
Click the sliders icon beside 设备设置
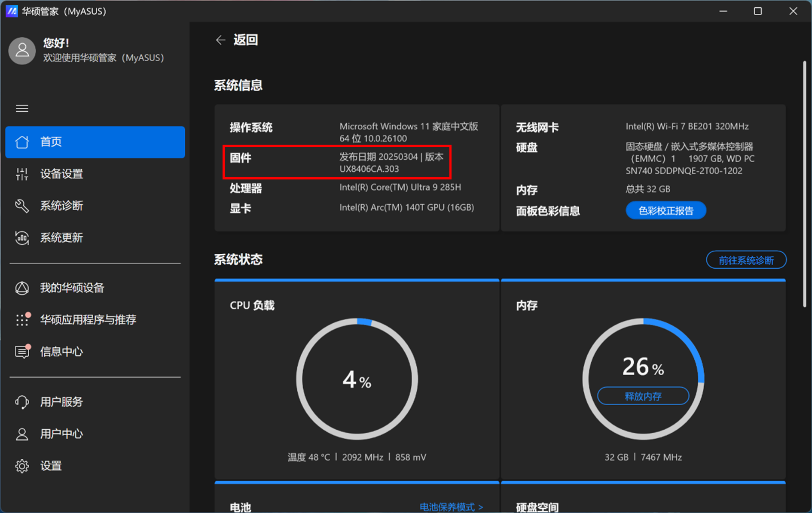(x=22, y=174)
